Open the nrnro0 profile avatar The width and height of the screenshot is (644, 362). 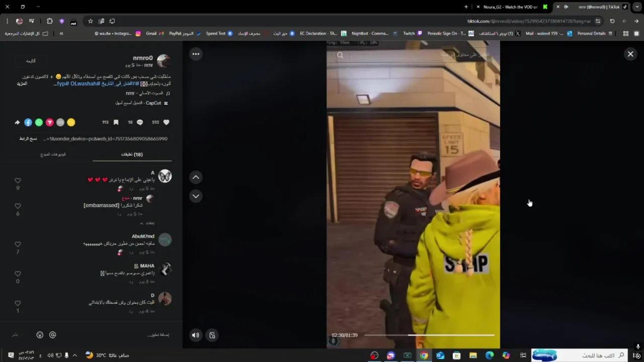pos(164,61)
